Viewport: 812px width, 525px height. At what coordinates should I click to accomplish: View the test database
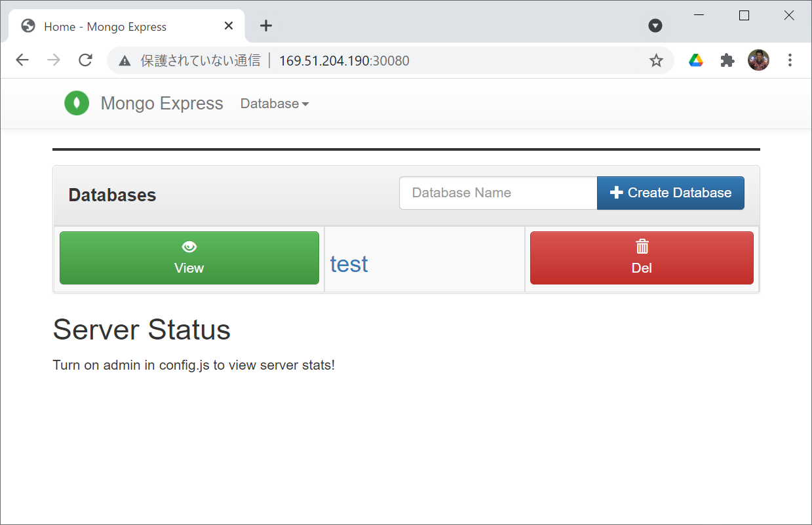click(189, 258)
